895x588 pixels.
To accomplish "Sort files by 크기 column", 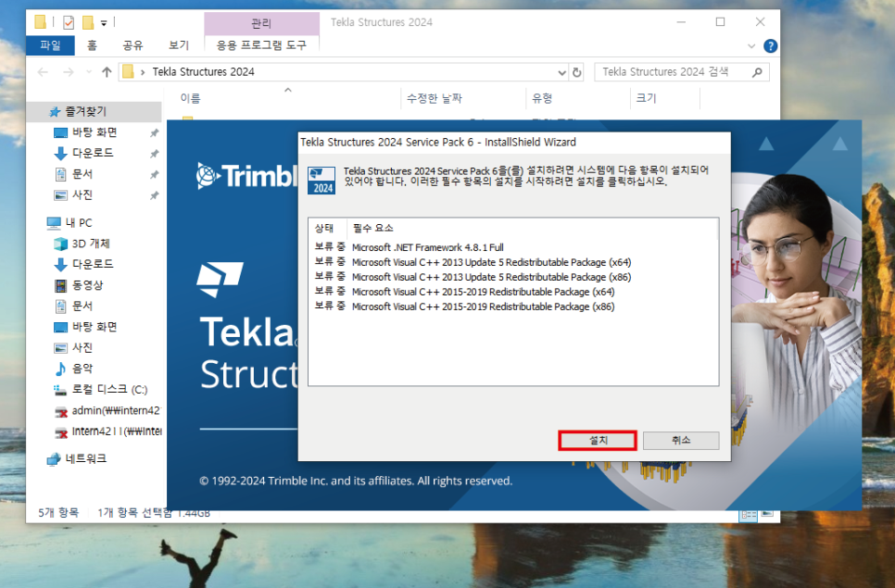I will [x=646, y=98].
